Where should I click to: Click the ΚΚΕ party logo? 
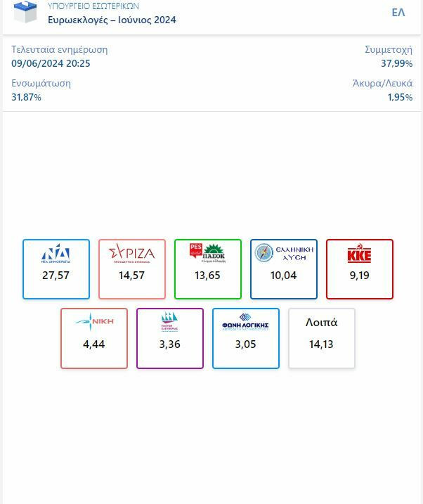[x=360, y=254]
